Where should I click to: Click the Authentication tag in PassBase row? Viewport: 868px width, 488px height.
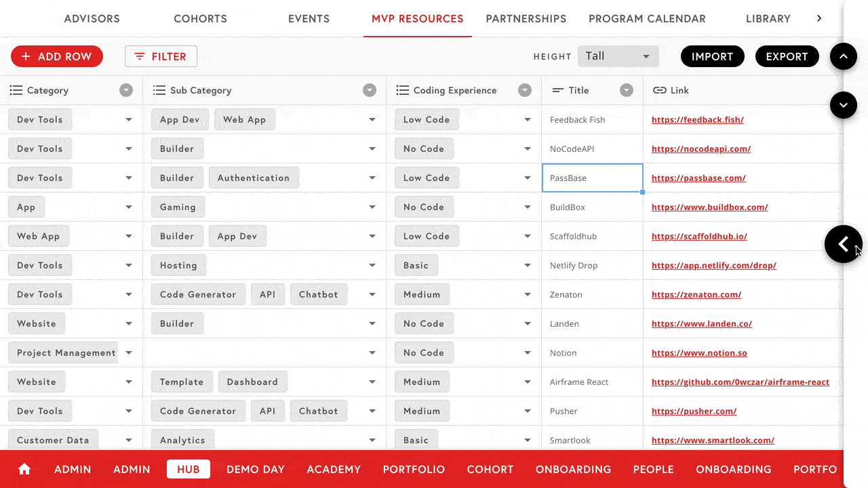point(254,178)
